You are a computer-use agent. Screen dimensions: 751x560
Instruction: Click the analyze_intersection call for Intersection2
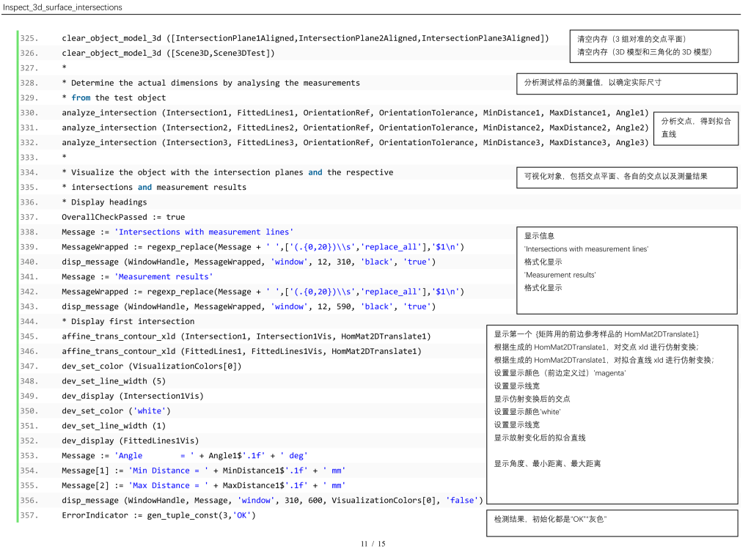355,128
